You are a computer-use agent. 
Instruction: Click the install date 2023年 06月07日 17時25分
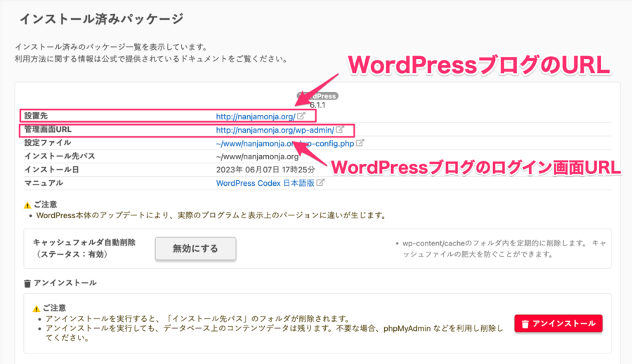(265, 170)
